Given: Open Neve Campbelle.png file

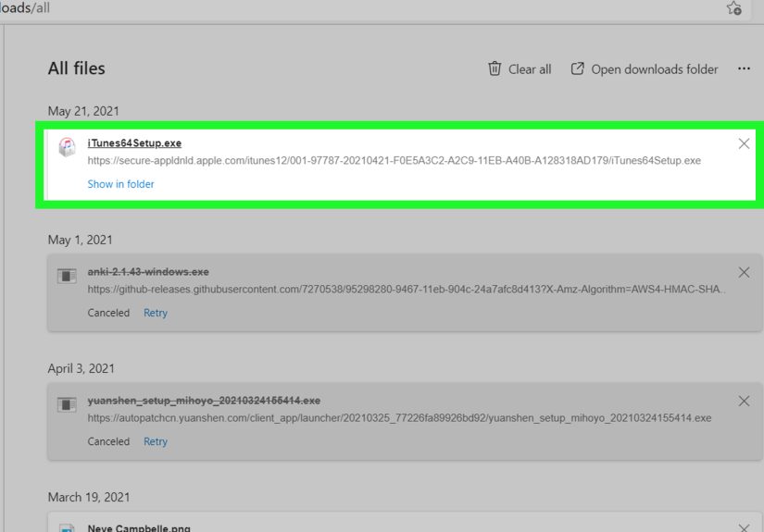Looking at the screenshot, I should (x=139, y=527).
